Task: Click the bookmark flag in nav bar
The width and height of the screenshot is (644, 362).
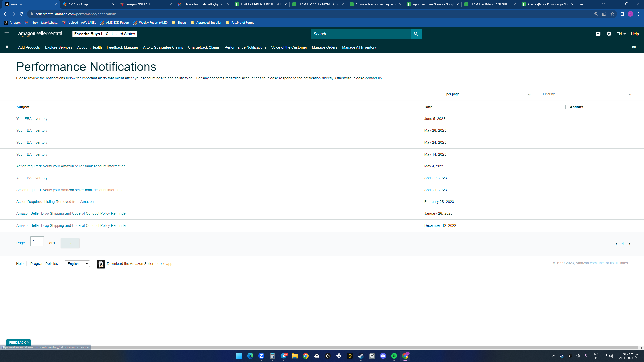Action: 7,47
